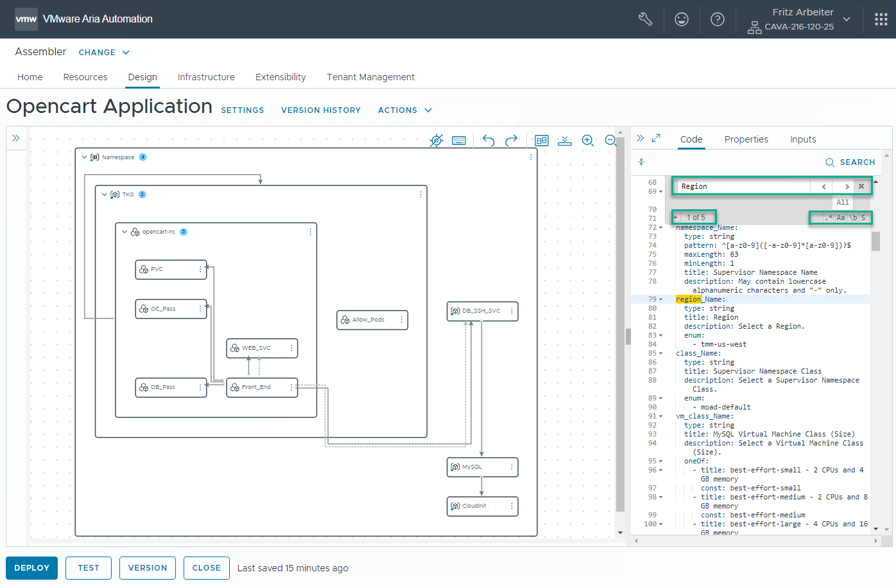The image size is (896, 588).
Task: Open the help question mark icon
Action: (x=718, y=19)
